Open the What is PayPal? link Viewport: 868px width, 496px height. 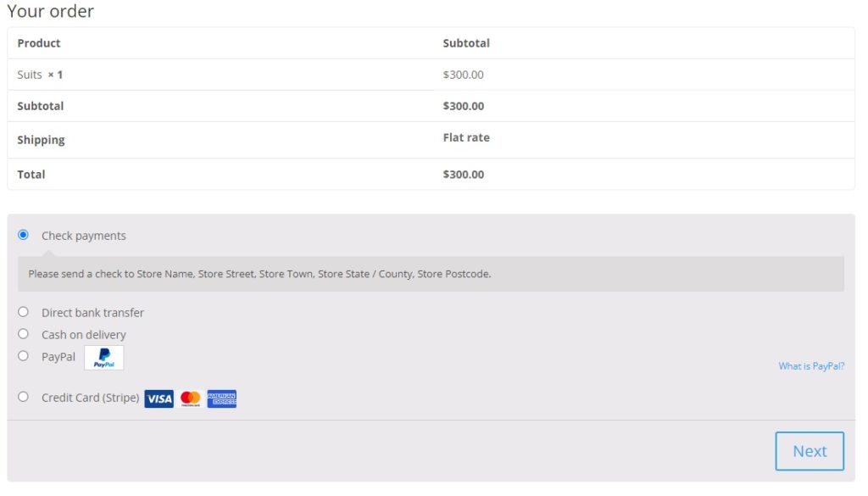811,366
